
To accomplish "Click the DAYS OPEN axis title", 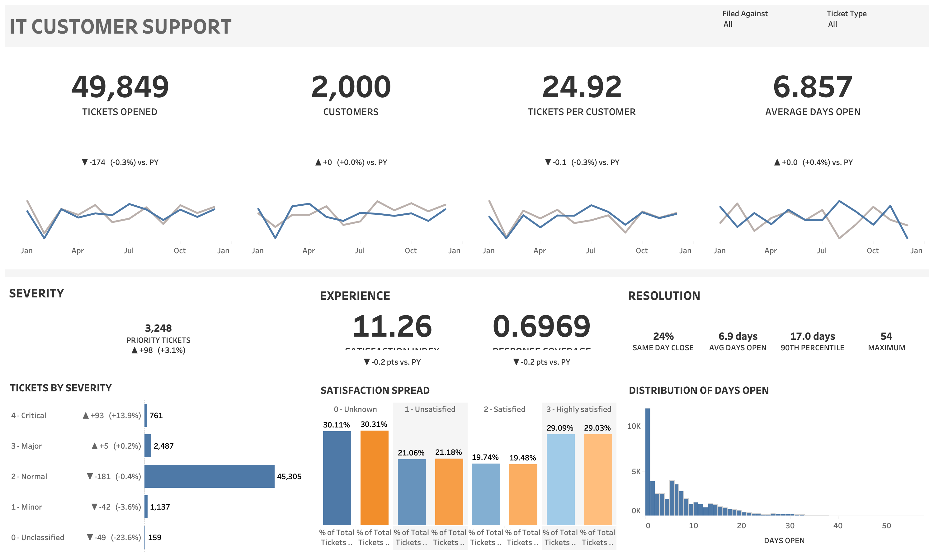I will pyautogui.click(x=784, y=541).
